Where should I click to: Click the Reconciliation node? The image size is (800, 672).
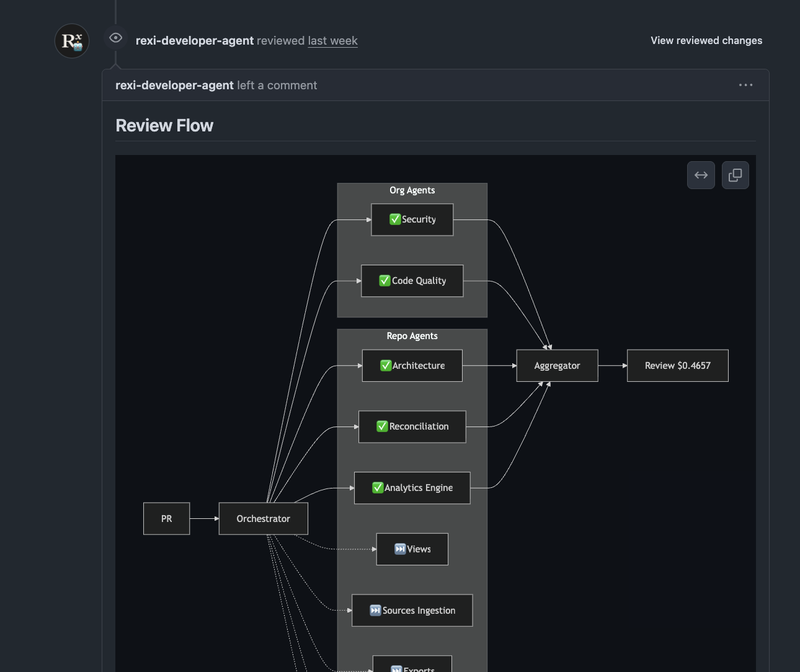point(412,427)
